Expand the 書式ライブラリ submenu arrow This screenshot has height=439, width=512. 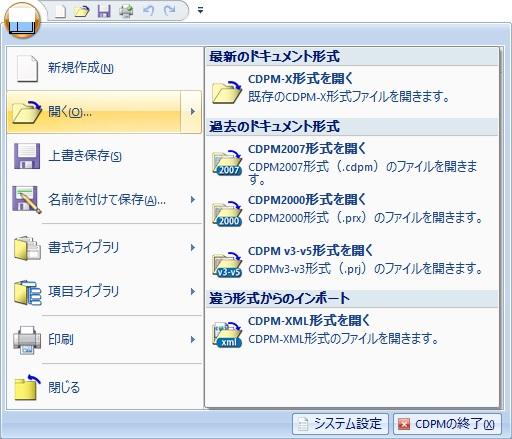[x=192, y=248]
